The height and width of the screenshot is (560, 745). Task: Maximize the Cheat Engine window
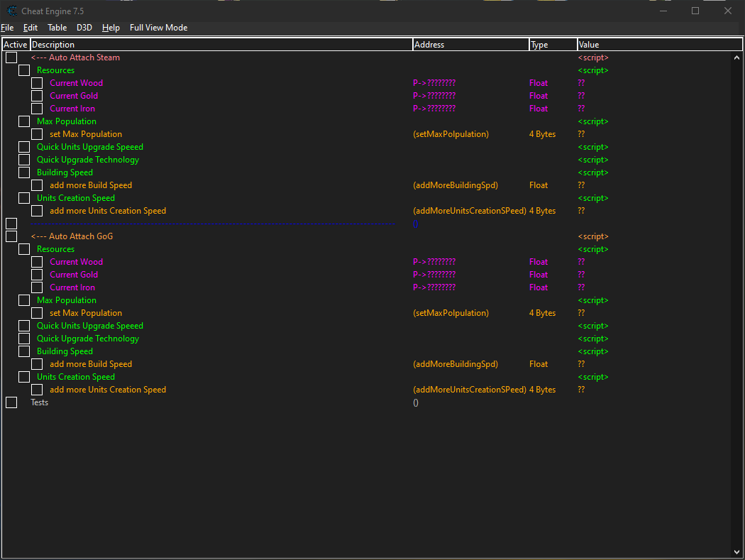tap(695, 11)
